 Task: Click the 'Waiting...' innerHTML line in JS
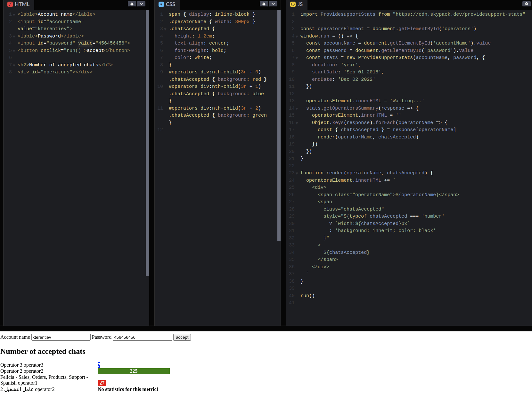[365, 101]
